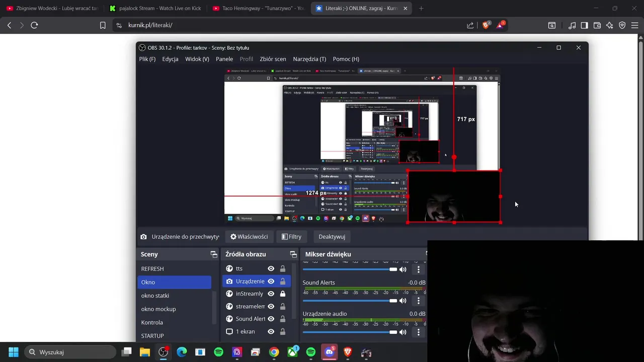This screenshot has width=644, height=362.
Task: Open Brave Rewards triangle icon
Action: click(x=501, y=25)
